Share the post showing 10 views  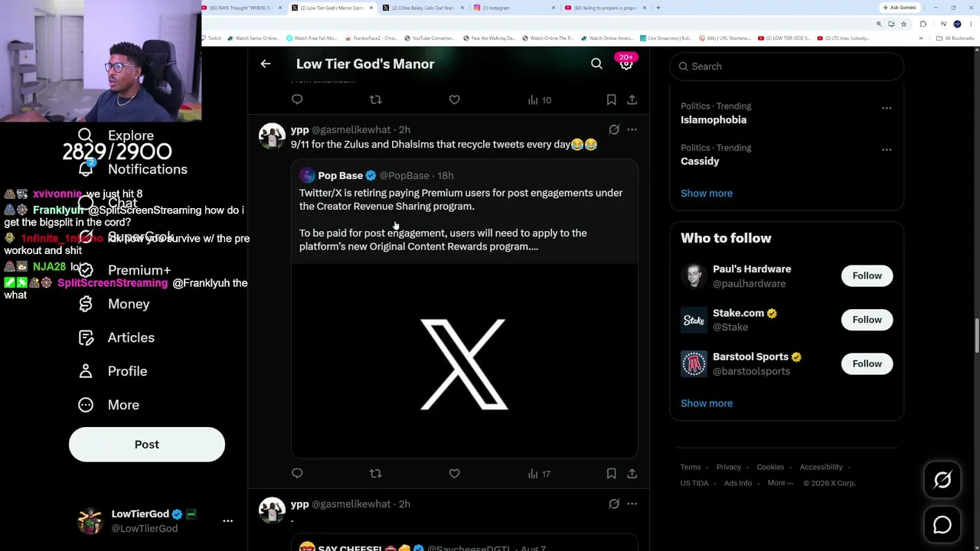click(632, 99)
